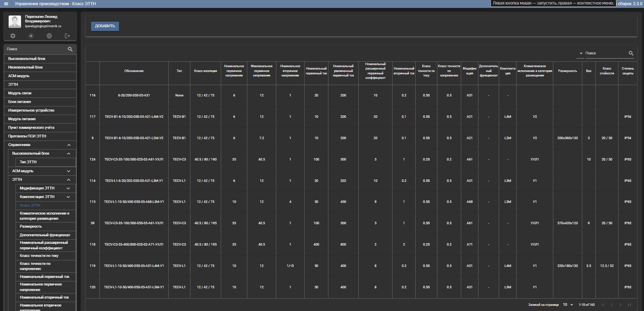
Task: Select row TECV-C3-35-100/500-02S-02-A61-УХЛ1
Action: 361,159
